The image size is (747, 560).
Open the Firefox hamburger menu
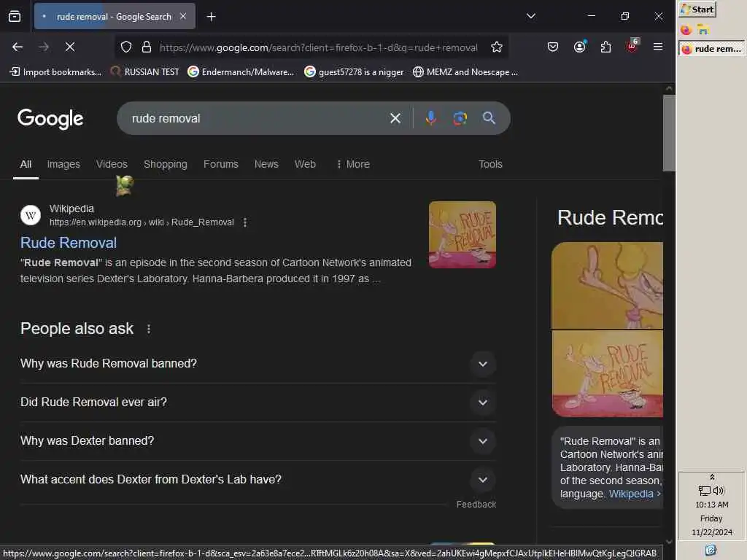658,47
